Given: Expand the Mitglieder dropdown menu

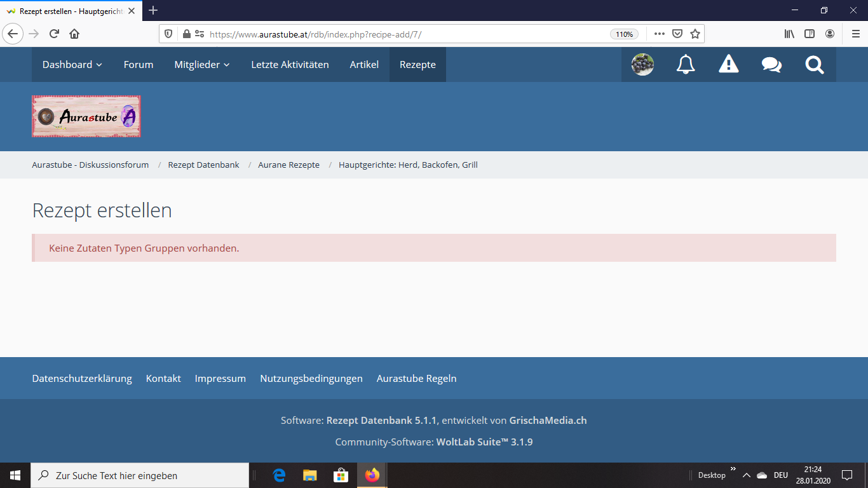Looking at the screenshot, I should (202, 64).
